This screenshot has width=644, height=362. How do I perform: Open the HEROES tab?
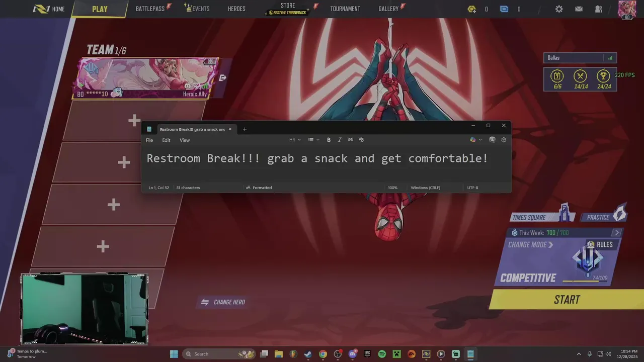point(236,9)
